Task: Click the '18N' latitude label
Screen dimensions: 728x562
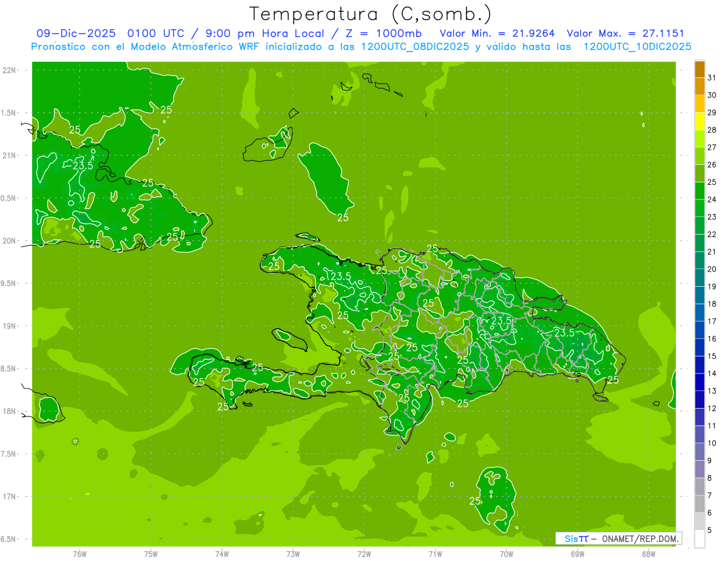Action: (x=10, y=411)
